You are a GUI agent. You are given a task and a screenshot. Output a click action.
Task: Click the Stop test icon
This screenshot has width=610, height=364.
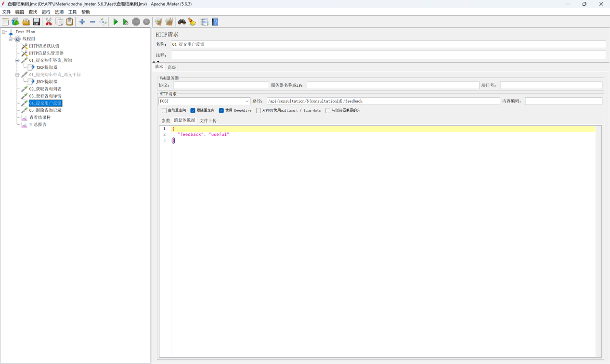click(x=136, y=22)
